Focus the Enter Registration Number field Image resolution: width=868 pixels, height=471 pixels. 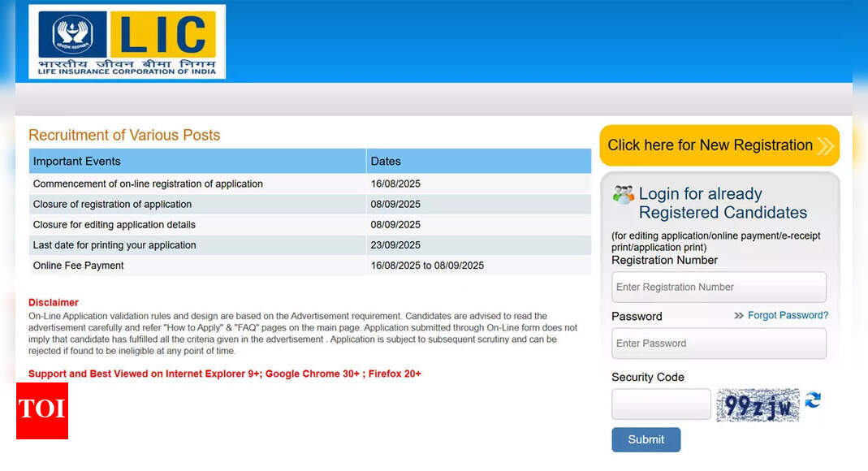pyautogui.click(x=719, y=287)
